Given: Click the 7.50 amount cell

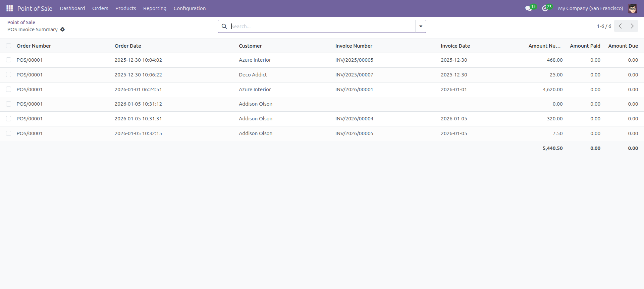Looking at the screenshot, I should coord(557,133).
